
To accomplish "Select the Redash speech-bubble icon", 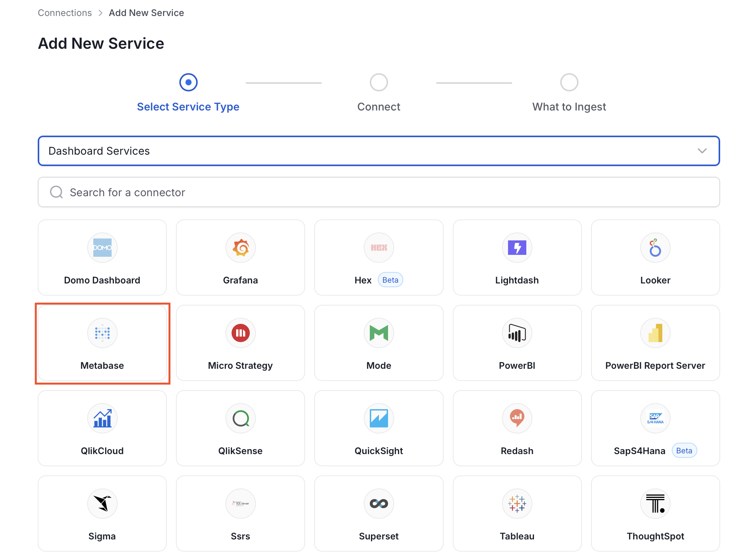I will [517, 418].
